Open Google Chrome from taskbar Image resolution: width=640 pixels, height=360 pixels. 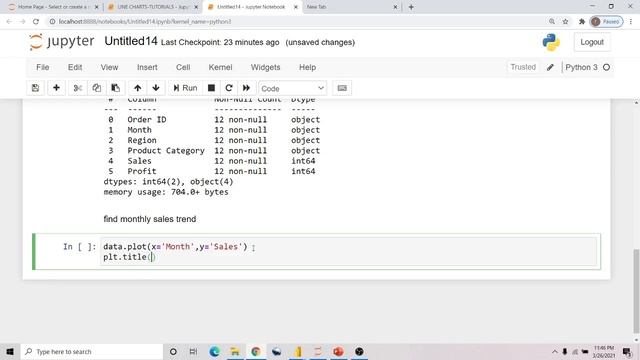tap(256, 351)
